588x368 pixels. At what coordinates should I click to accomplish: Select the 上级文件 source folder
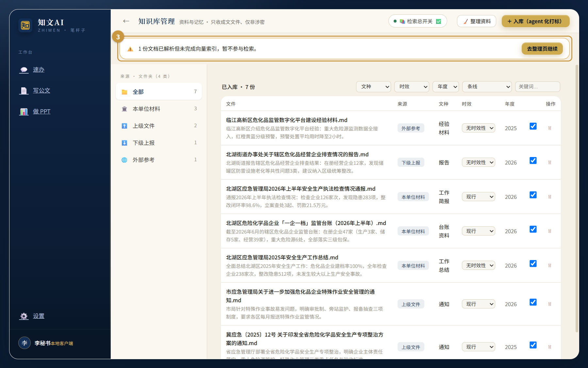pos(159,126)
